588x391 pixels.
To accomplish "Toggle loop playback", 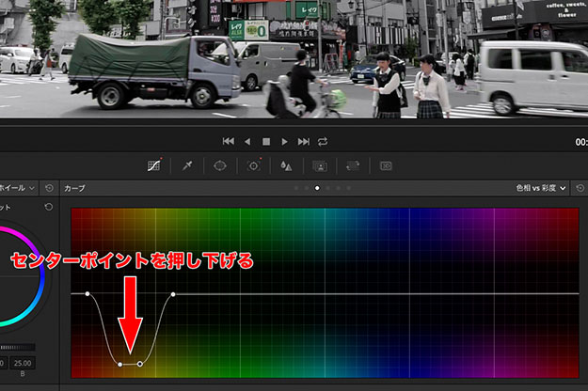I will pos(324,141).
